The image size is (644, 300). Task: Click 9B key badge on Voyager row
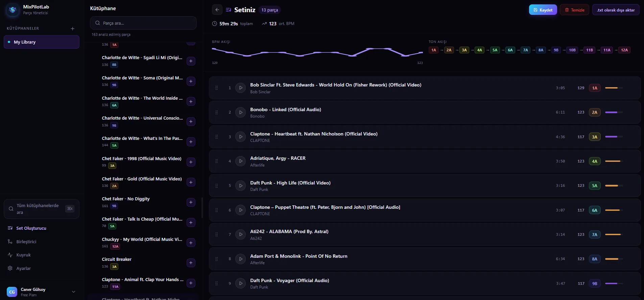(x=595, y=283)
